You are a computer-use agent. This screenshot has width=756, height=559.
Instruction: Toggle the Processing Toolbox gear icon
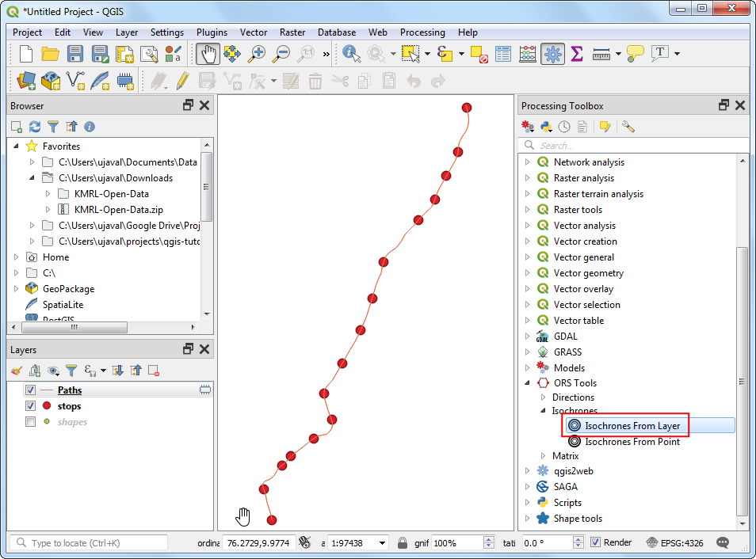point(552,54)
